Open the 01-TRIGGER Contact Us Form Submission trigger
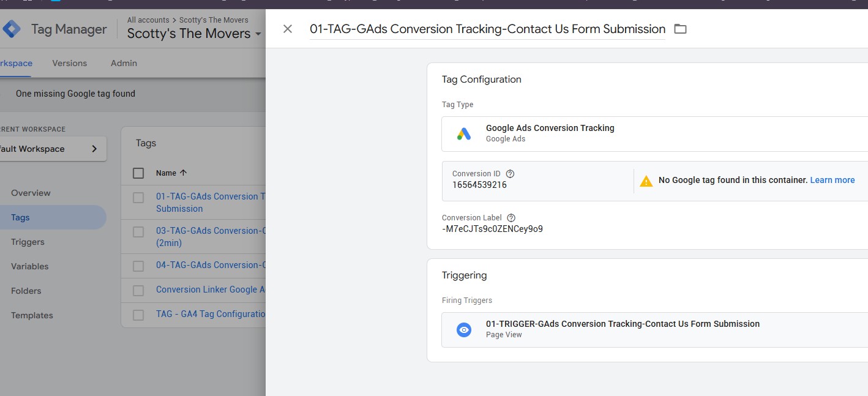 tap(654, 330)
